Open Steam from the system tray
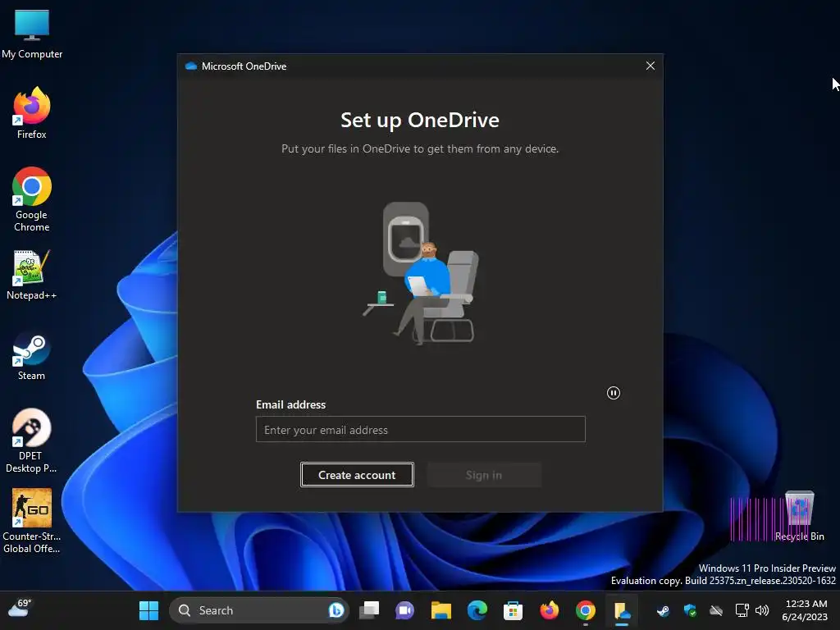 663,610
